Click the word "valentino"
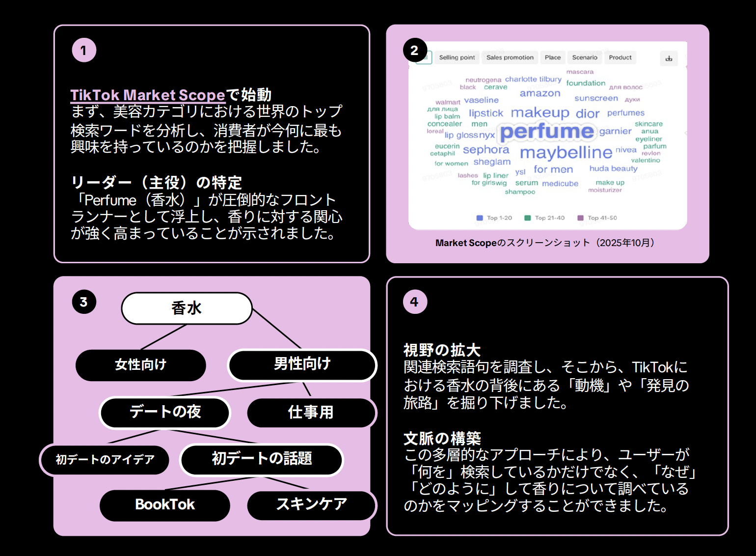Image resolution: width=756 pixels, height=556 pixels. pos(646,161)
